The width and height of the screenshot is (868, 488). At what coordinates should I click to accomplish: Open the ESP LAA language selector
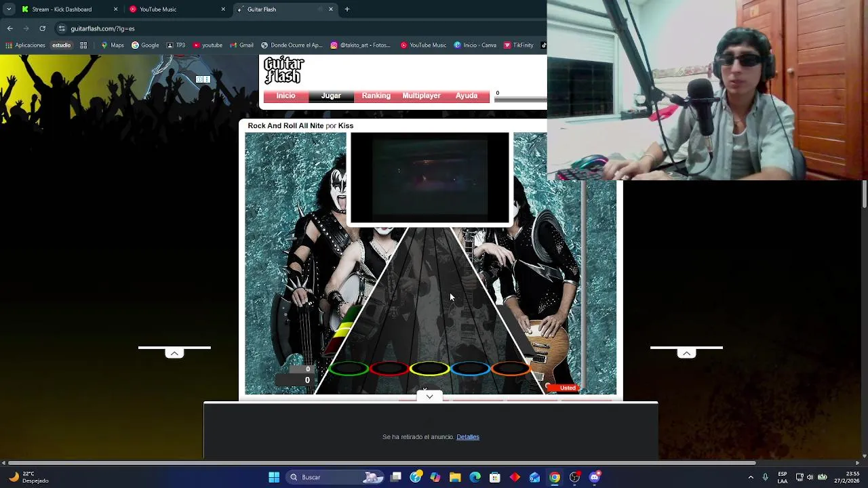click(783, 477)
